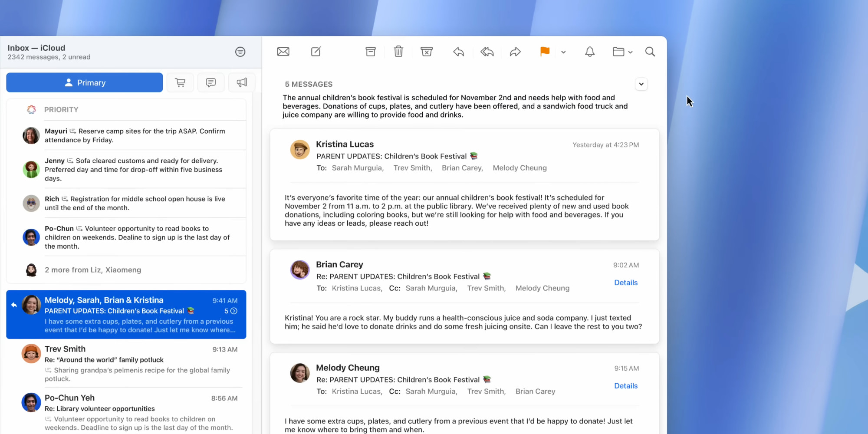Mark the conversation as junk

pyautogui.click(x=427, y=51)
